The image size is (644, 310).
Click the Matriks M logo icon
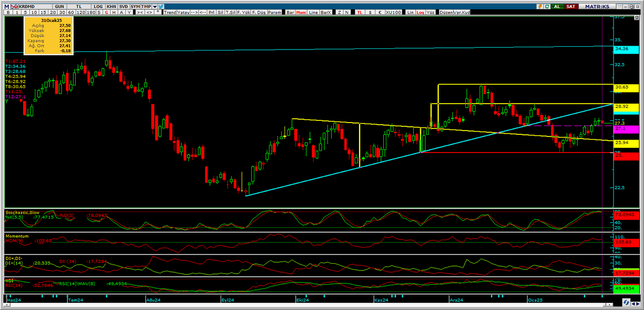(6, 6)
